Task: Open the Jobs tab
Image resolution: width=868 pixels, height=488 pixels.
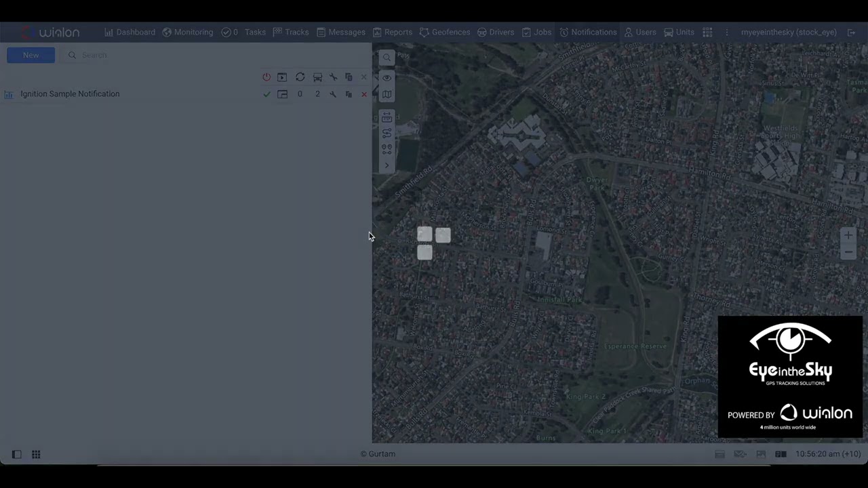Action: [536, 32]
